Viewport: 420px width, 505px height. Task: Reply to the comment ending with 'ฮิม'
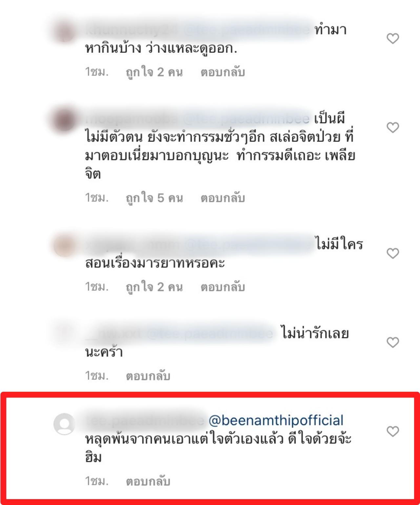(148, 482)
